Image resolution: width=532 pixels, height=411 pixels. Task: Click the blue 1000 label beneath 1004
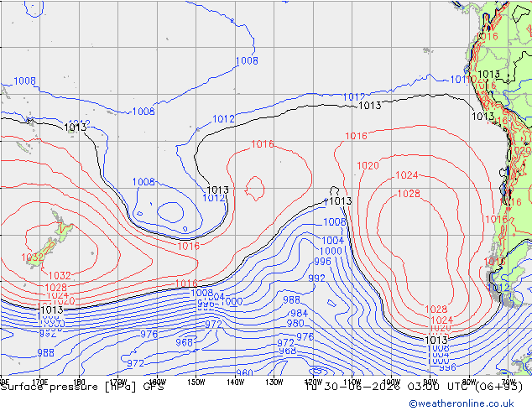(331, 251)
